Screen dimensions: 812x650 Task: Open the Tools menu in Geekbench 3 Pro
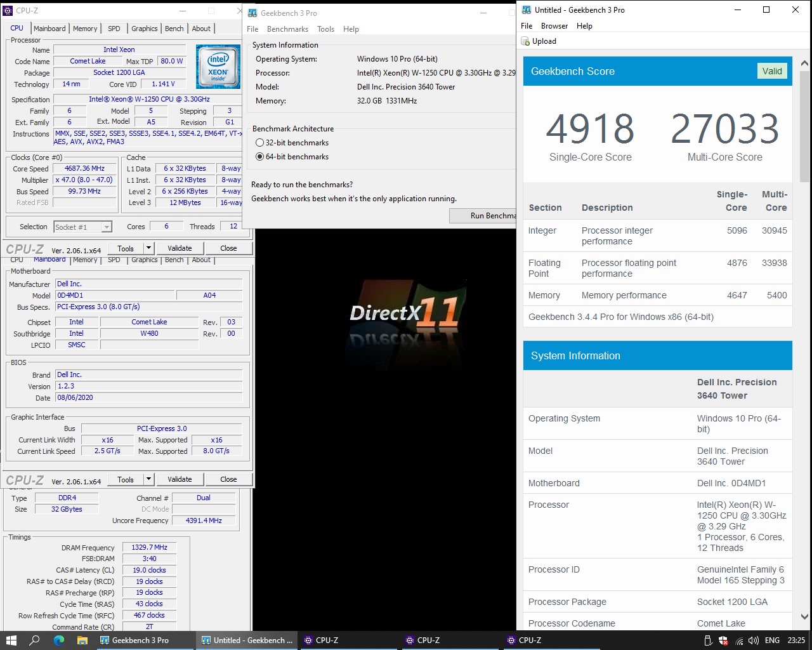[x=325, y=29]
